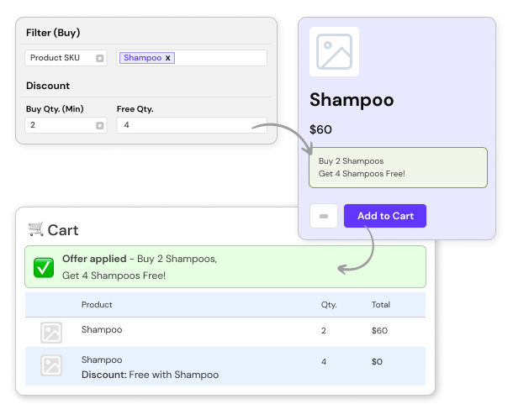Click the Product column header

[x=97, y=304]
